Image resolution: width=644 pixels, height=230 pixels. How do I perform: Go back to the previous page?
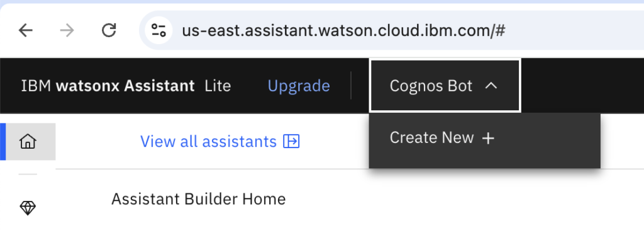25,30
